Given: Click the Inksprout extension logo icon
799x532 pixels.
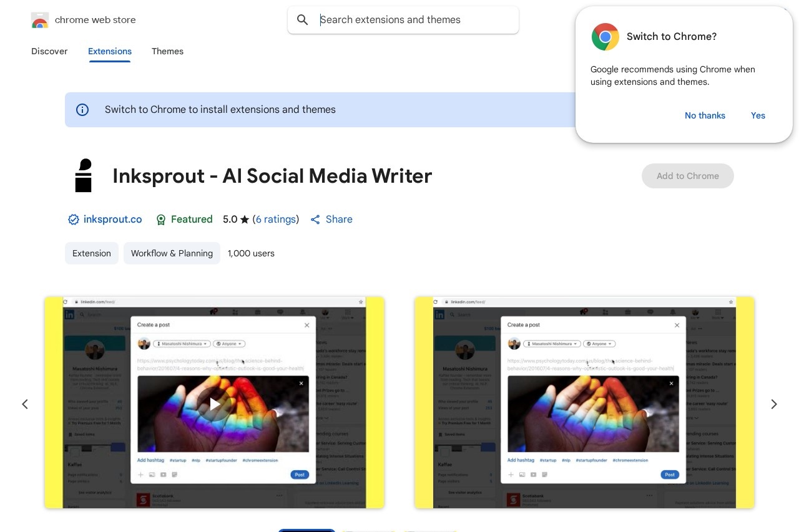Looking at the screenshot, I should [x=84, y=176].
